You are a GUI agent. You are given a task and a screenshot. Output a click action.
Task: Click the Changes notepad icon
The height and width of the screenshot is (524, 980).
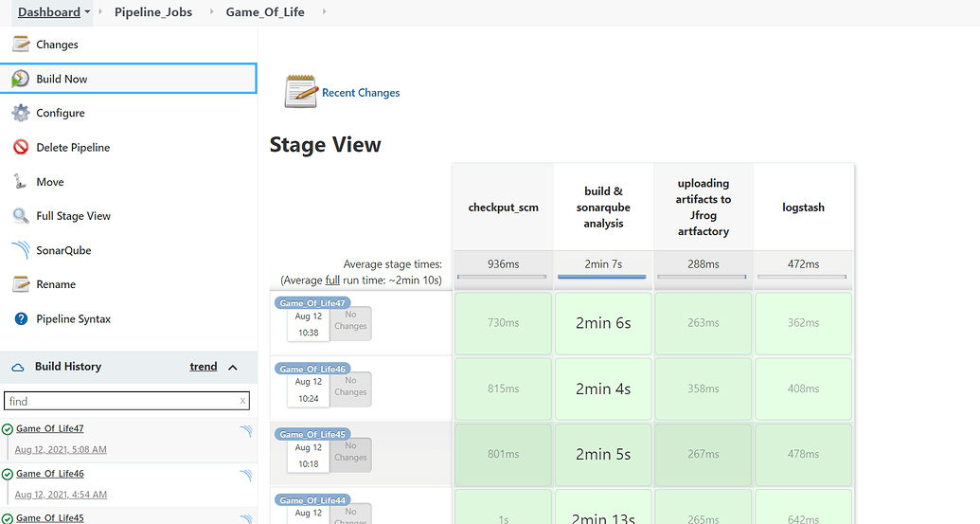click(x=20, y=45)
